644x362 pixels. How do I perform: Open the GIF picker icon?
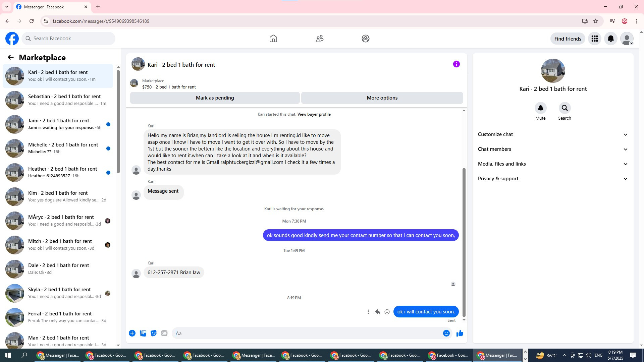tap(164, 333)
